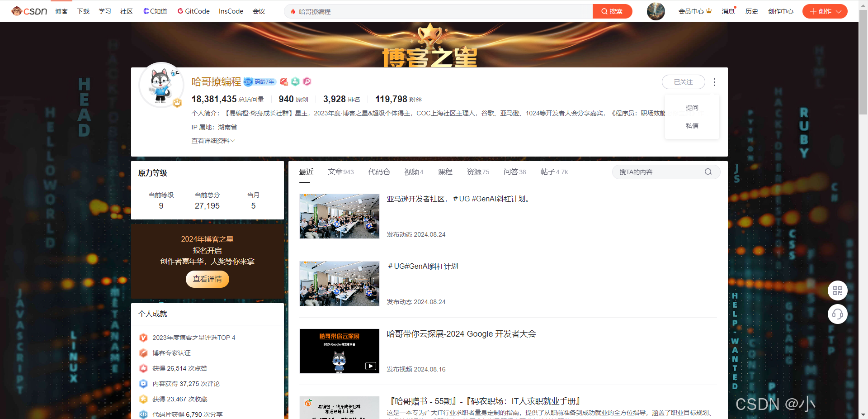Click the red badge after 码龄7年
This screenshot has height=419, width=868.
click(284, 81)
